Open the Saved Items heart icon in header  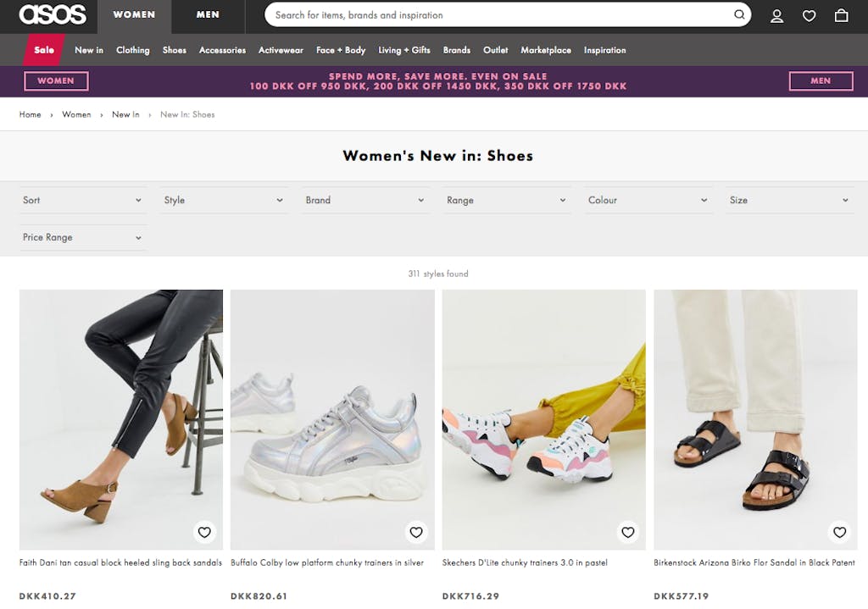click(x=809, y=15)
